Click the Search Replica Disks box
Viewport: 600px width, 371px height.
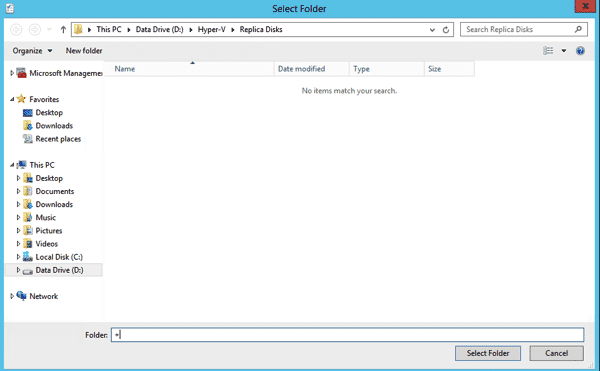pos(524,29)
